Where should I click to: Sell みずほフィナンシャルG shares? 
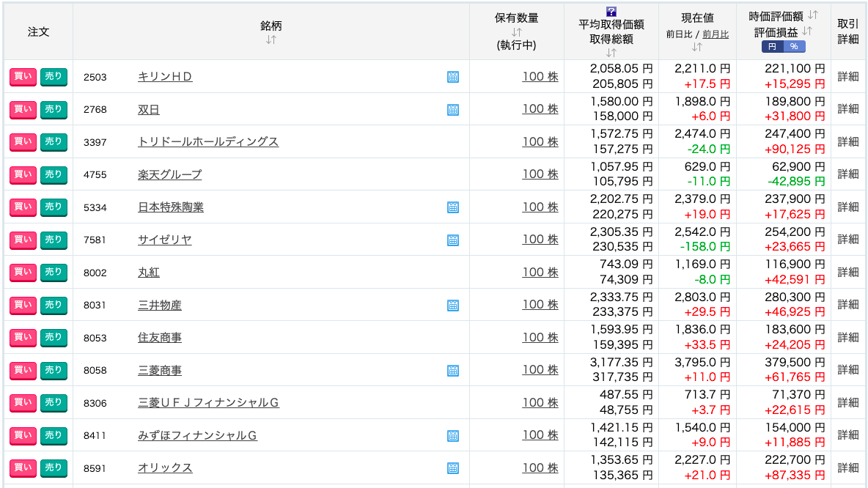pyautogui.click(x=53, y=435)
